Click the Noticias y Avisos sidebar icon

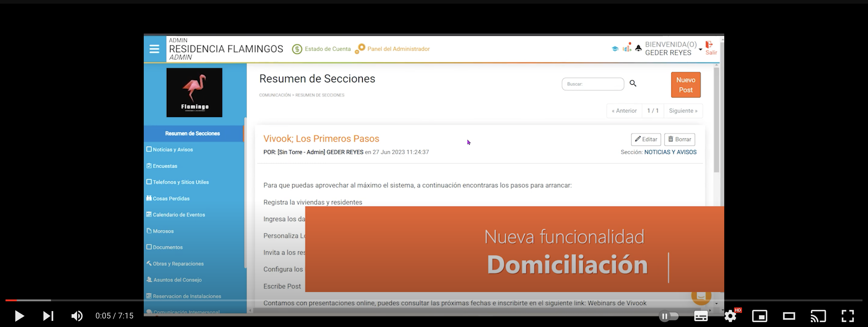(x=149, y=149)
